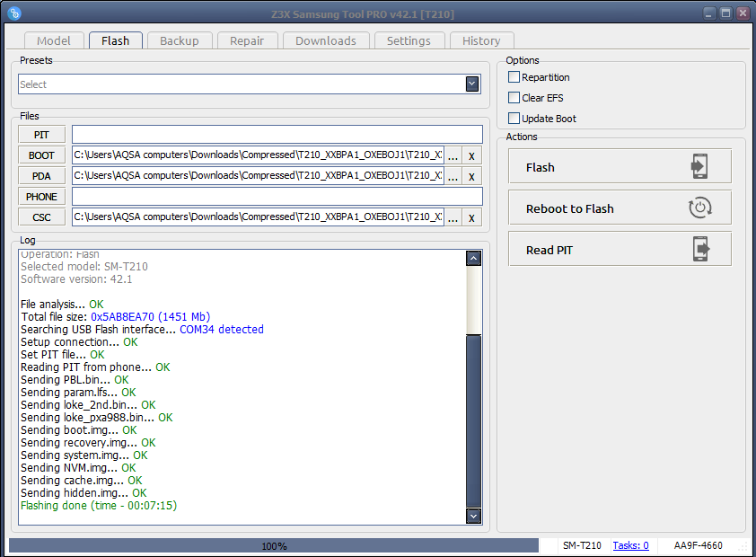This screenshot has height=557, width=756.
Task: Click the log scroll down arrow
Action: pyautogui.click(x=473, y=516)
